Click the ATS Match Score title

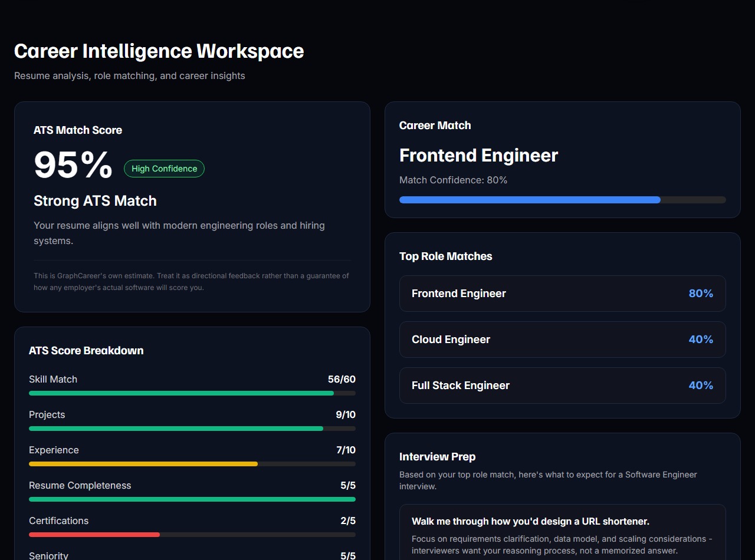[x=78, y=130]
